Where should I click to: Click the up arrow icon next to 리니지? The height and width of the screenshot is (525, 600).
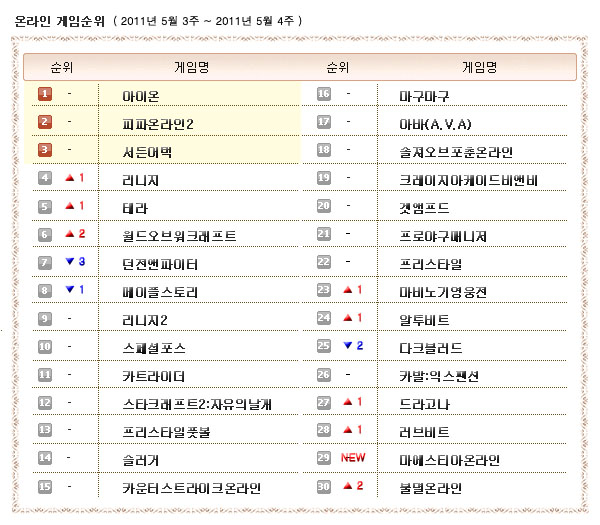(x=69, y=178)
